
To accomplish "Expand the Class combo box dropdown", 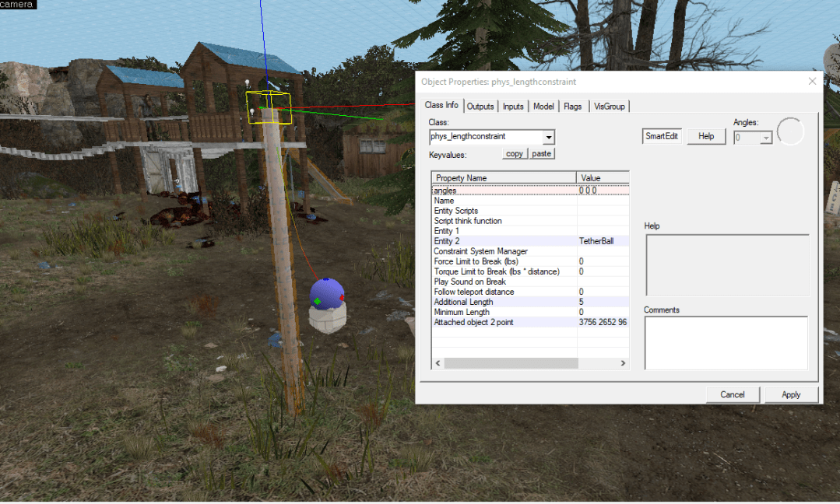I will 549,137.
